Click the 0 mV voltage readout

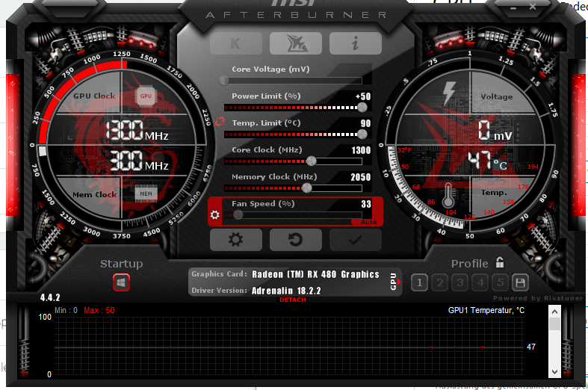click(x=495, y=131)
